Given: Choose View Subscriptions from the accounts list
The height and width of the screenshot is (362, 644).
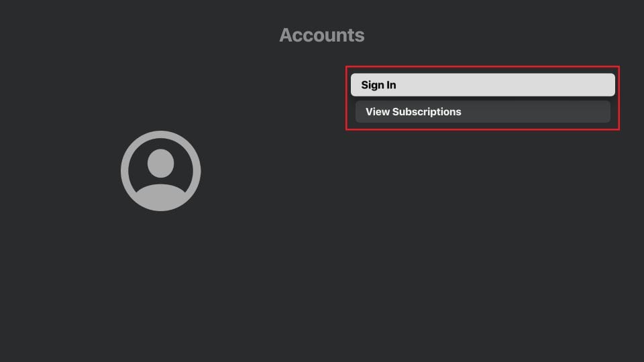Looking at the screenshot, I should coord(482,112).
